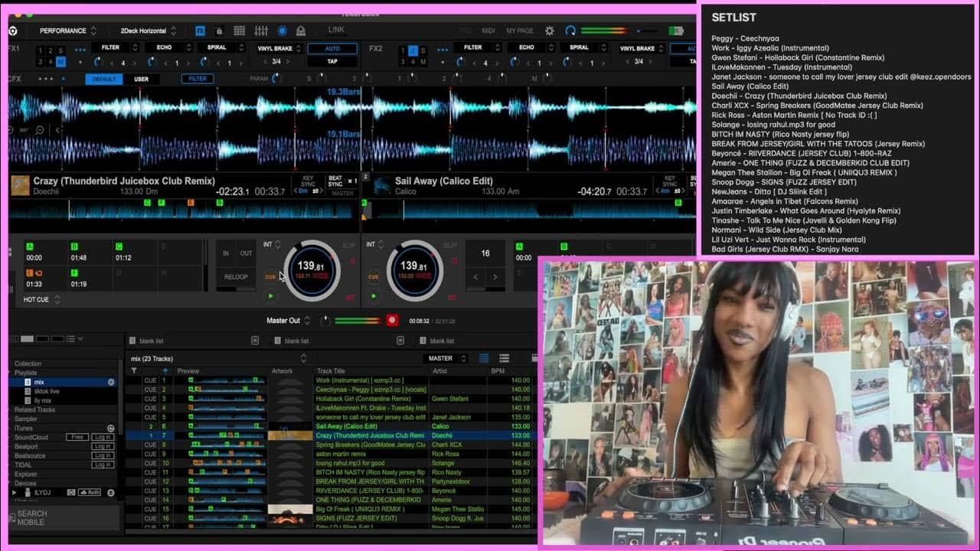Screen dimensions: 980x551
Task: Trigger hot cue B at 01:48 on deck 1
Action: point(90,252)
